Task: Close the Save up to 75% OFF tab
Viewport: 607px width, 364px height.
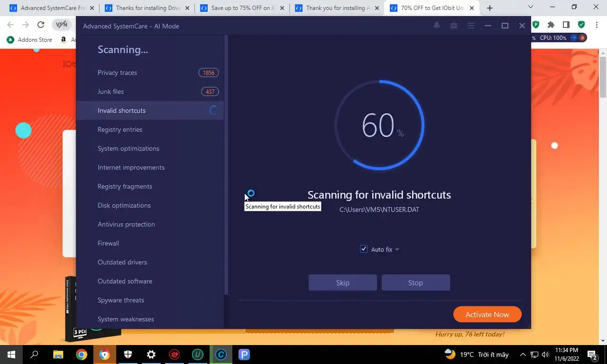Action: pos(282,8)
